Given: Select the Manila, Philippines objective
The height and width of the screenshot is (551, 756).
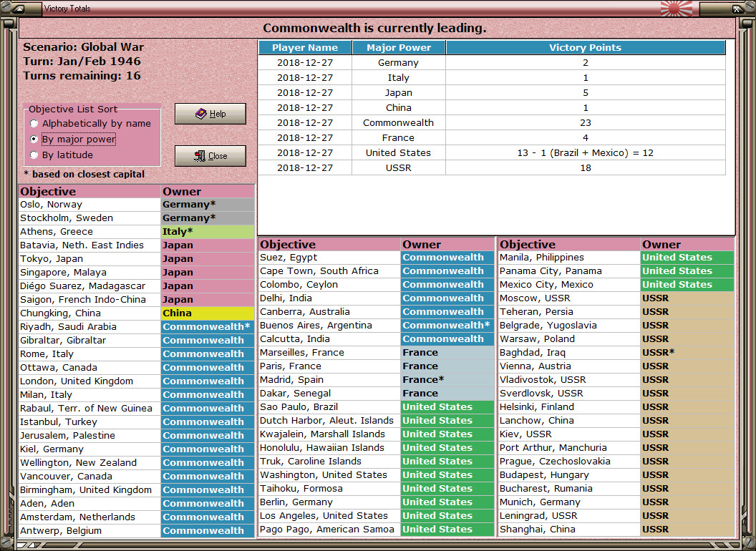Looking at the screenshot, I should 569,258.
